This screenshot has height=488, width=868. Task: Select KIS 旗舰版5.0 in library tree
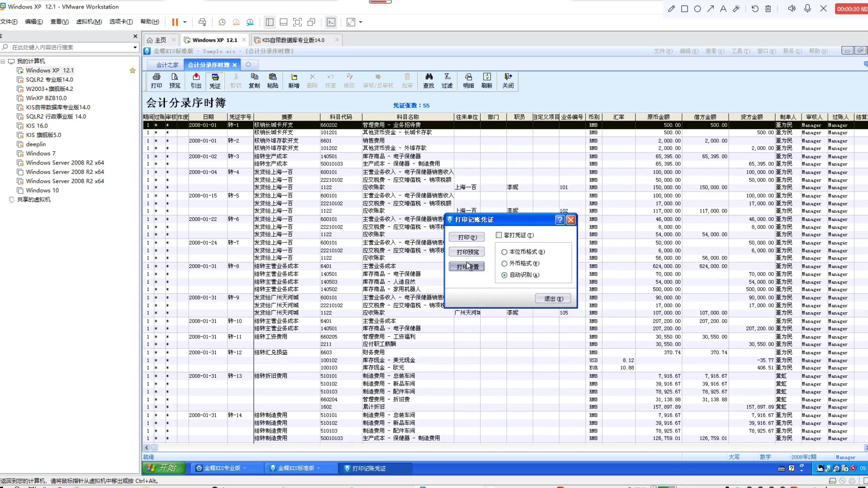(x=43, y=135)
